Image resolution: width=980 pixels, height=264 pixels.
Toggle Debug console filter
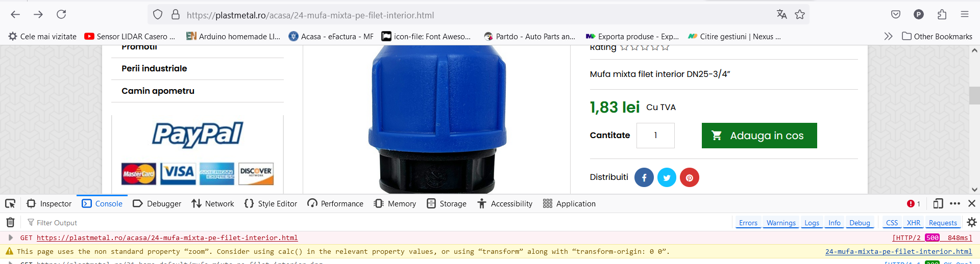(x=860, y=223)
